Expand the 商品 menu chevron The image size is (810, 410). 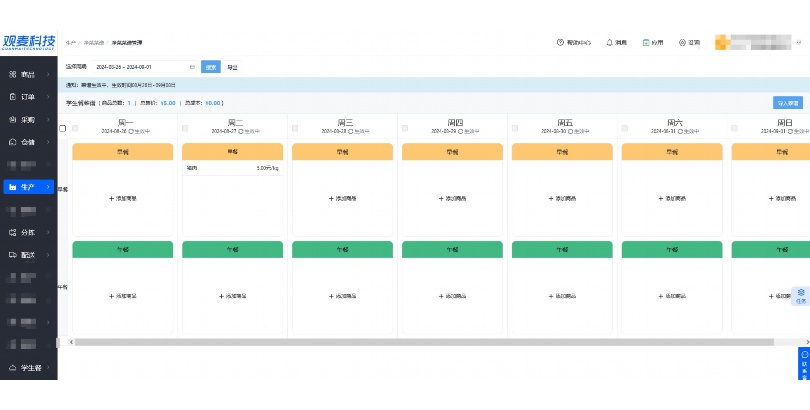pos(48,74)
